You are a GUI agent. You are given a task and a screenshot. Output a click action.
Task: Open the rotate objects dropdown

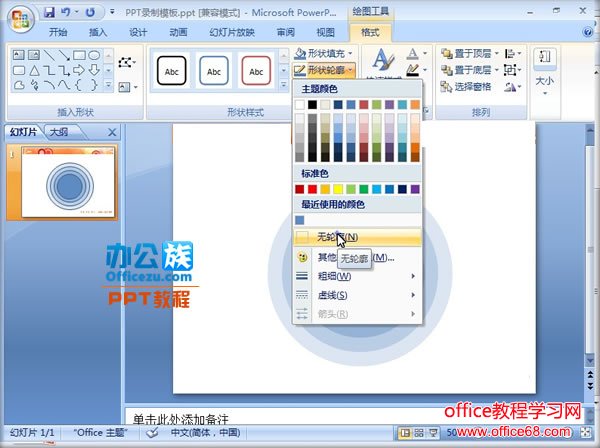click(513, 87)
